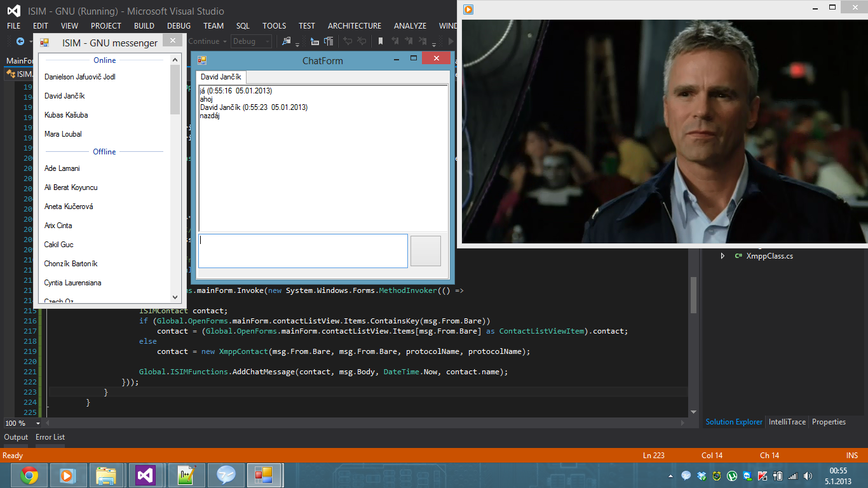Open the network signal tray icon
Viewport: 868px width, 488px height.
[792, 475]
